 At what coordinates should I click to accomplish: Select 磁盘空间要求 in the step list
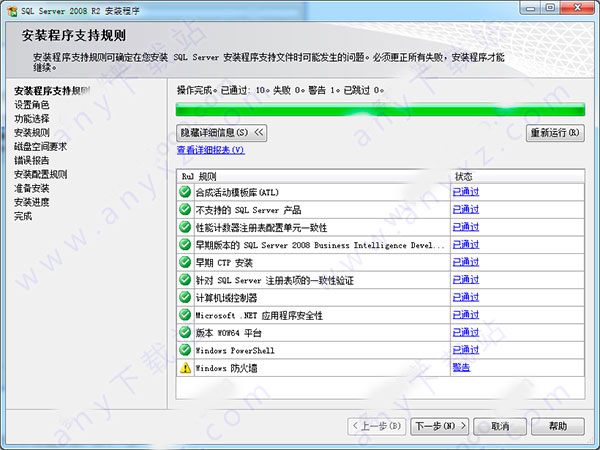click(x=40, y=146)
